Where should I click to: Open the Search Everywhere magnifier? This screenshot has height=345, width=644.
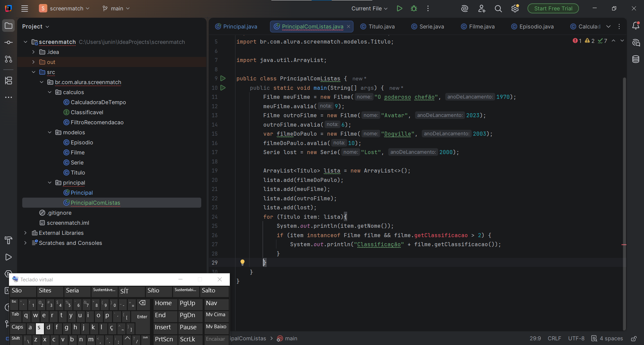[498, 9]
